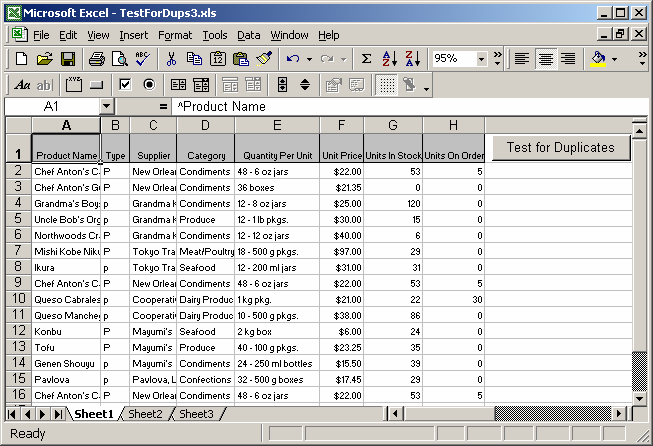
Task: Click the AutoSum sigma icon
Action: [366, 59]
